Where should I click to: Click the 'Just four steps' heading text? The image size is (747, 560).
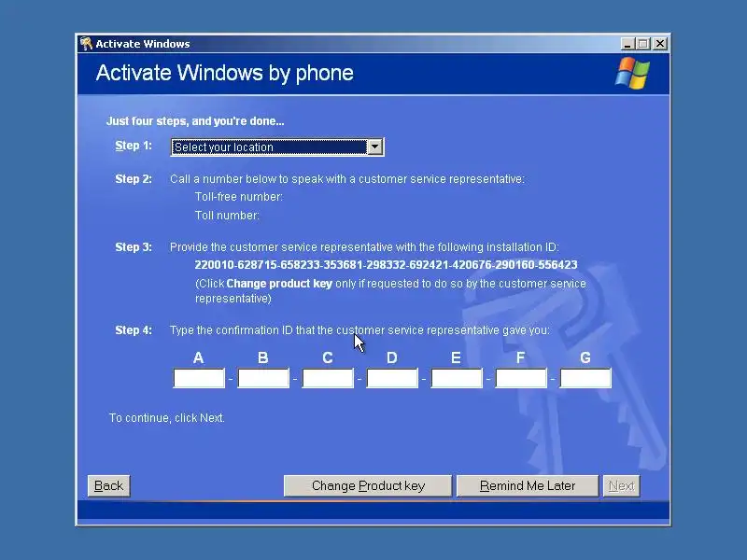pos(195,121)
